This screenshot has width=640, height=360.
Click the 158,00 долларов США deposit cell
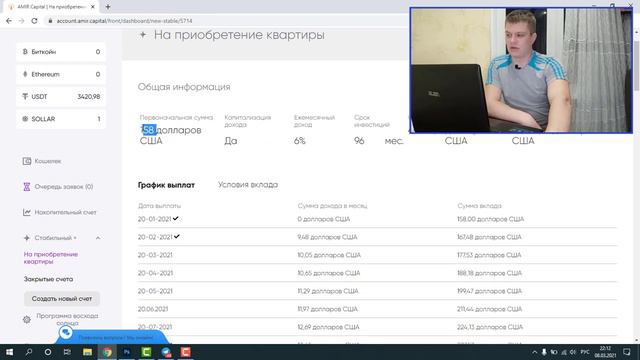[491, 219]
